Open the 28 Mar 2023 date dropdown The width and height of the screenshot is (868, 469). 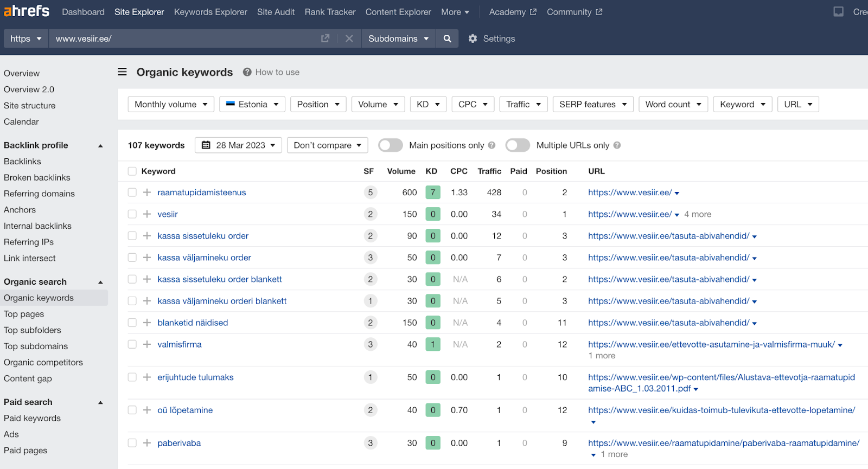pos(238,145)
